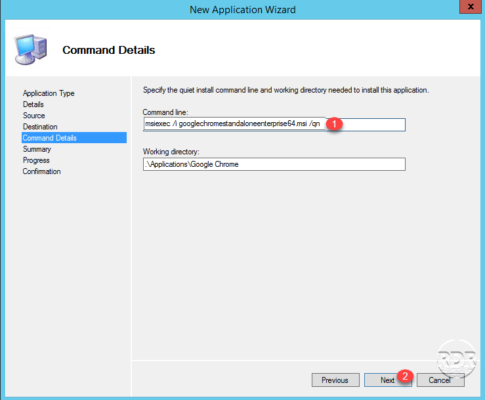Go back with the Previous button
Viewport: 485px width, 400px height.
click(x=335, y=380)
